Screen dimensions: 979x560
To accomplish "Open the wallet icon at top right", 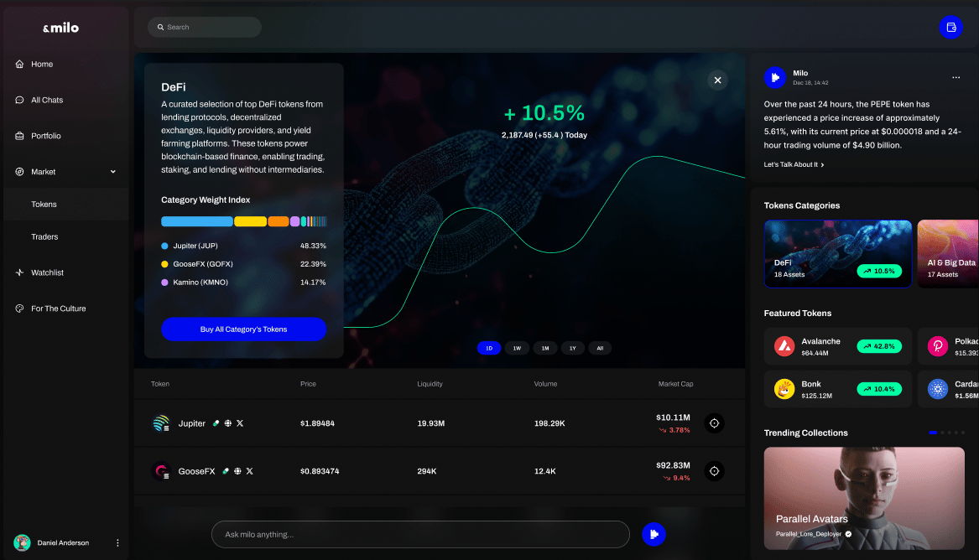I will tap(950, 27).
